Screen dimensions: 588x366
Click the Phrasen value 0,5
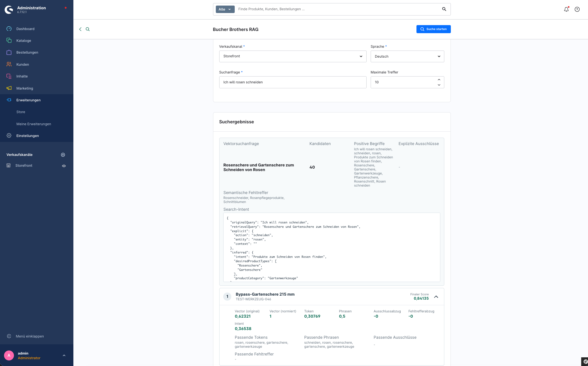(x=342, y=316)
